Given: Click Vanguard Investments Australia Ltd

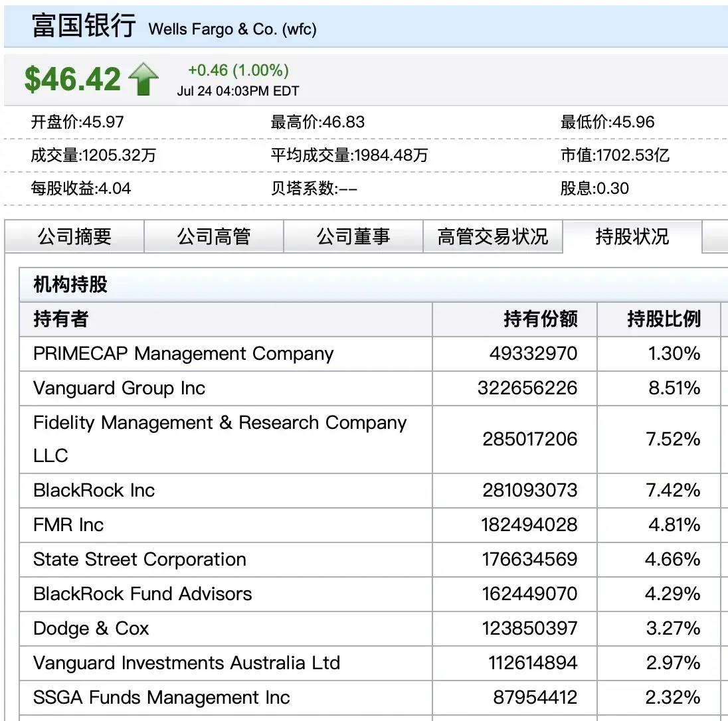Looking at the screenshot, I should click(x=187, y=663).
